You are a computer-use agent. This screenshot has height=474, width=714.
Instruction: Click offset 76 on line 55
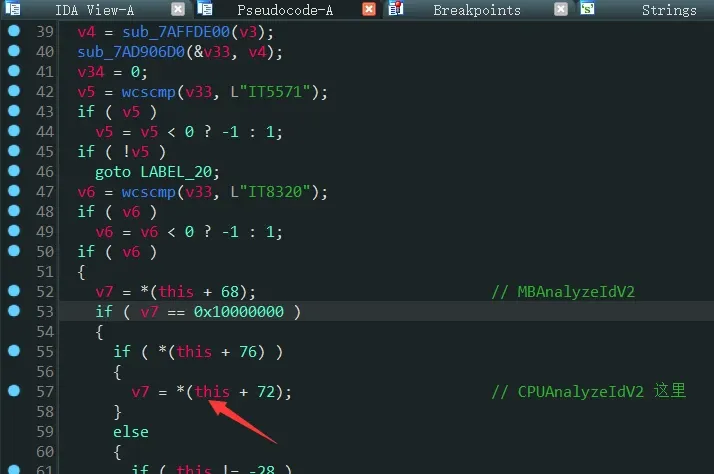pos(248,352)
